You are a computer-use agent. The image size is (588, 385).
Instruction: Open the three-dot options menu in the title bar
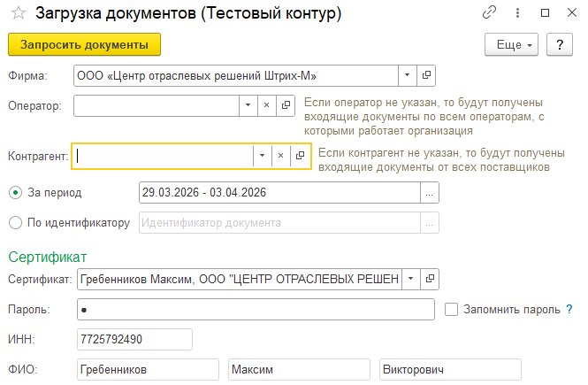517,12
